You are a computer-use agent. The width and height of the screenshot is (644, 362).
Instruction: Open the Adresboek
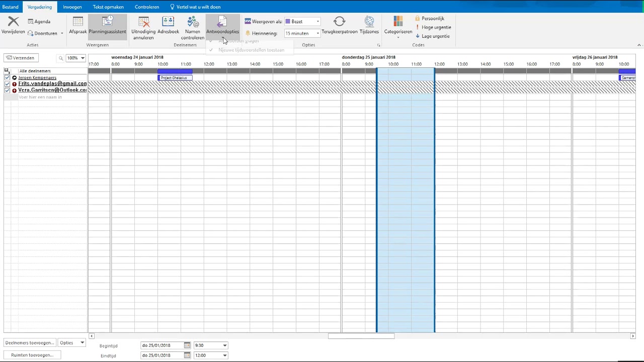168,26
